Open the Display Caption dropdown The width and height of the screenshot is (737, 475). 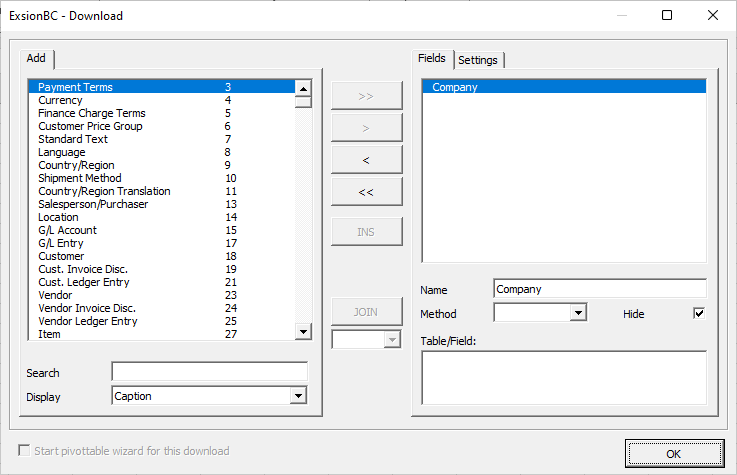click(298, 396)
